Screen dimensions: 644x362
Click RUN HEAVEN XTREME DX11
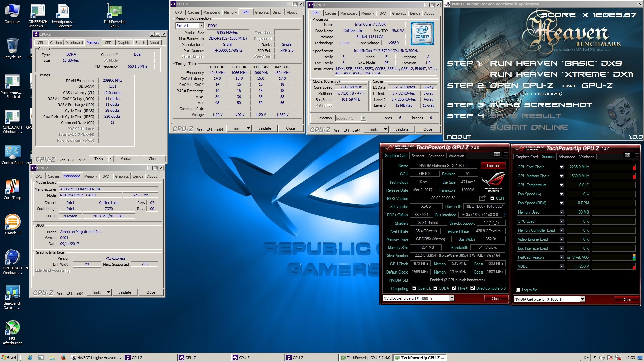(561, 74)
